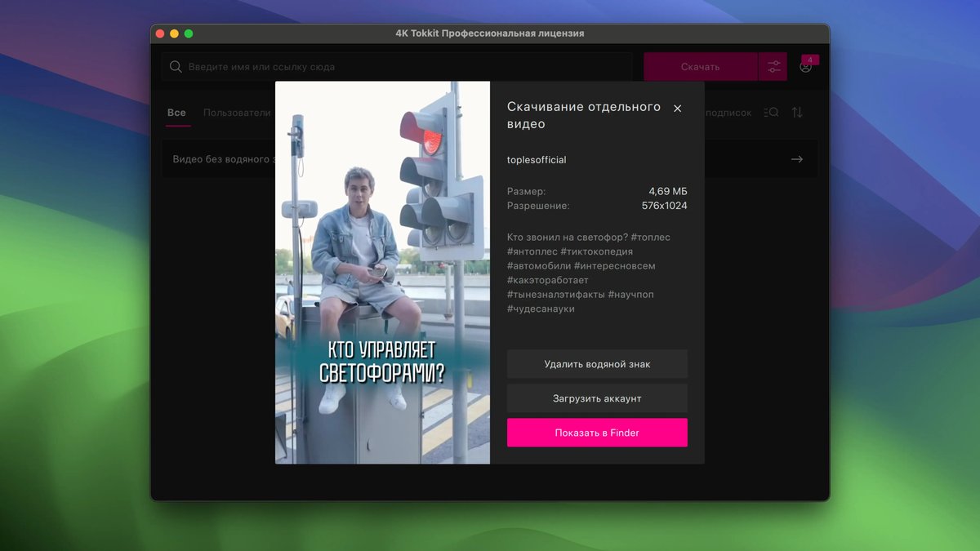
Task: Toggle the sort order arrows icon
Action: click(x=797, y=113)
